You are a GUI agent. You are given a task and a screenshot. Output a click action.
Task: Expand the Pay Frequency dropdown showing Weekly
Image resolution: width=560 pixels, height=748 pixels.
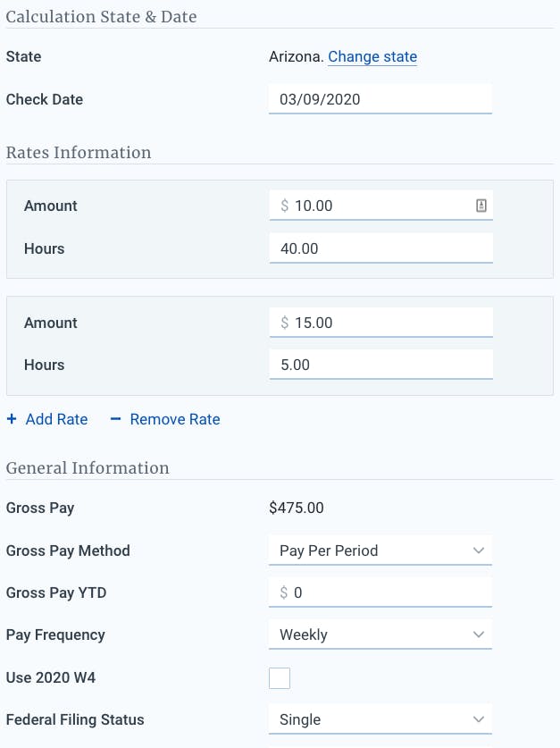(x=380, y=634)
